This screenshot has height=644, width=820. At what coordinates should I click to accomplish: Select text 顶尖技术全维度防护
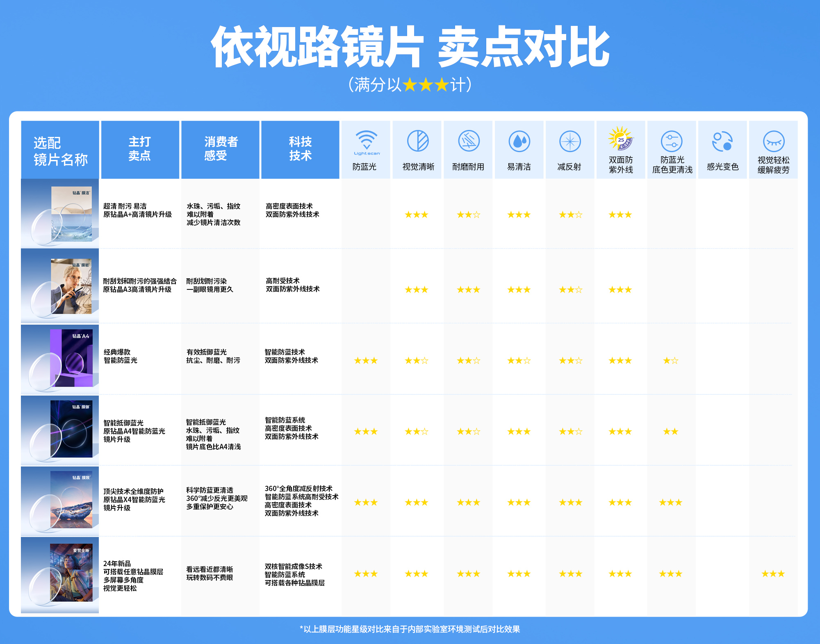(x=133, y=492)
